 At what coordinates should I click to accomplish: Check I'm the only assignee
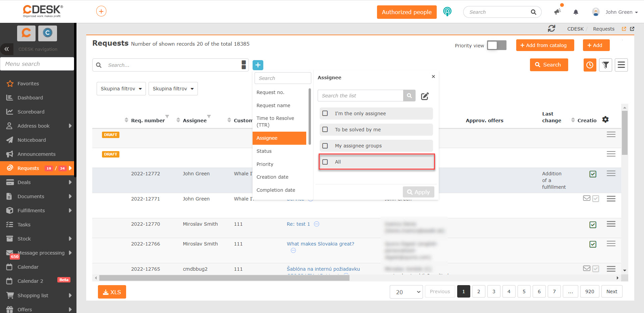(x=325, y=114)
